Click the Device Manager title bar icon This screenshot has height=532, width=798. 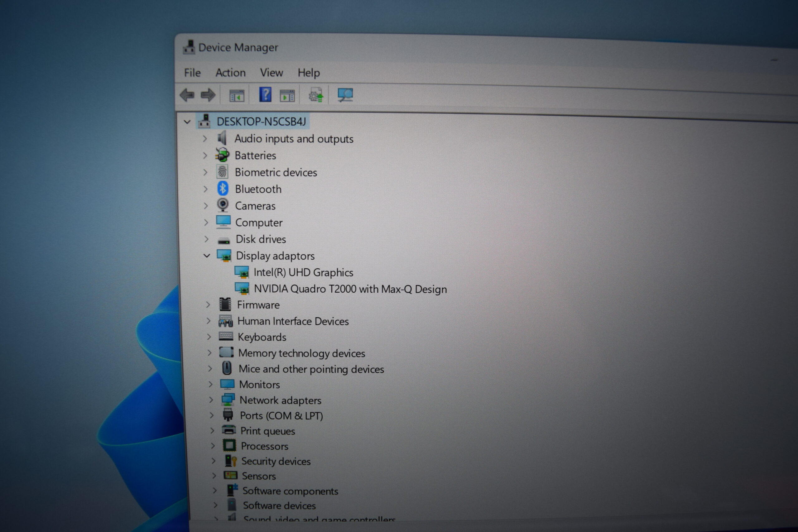click(189, 47)
